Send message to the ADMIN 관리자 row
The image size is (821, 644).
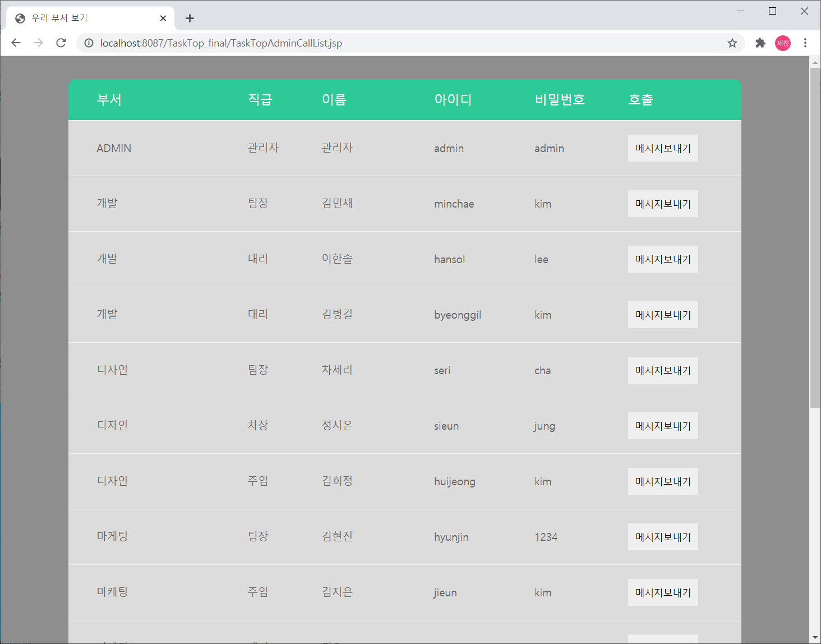click(x=663, y=148)
